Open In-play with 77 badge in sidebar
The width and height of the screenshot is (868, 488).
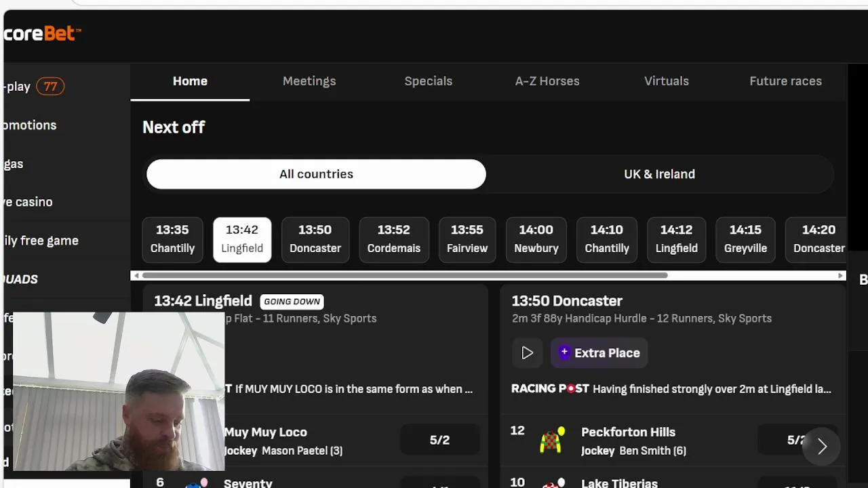[x=34, y=87]
